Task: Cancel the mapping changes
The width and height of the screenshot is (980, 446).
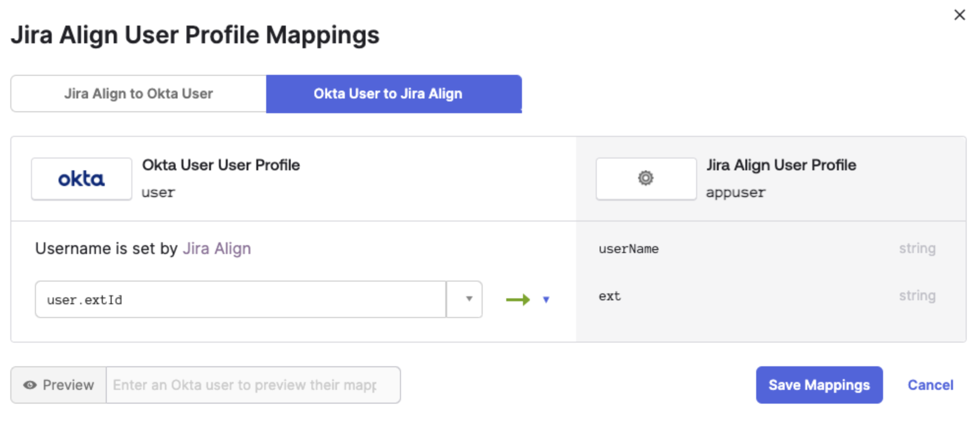Action: tap(930, 385)
